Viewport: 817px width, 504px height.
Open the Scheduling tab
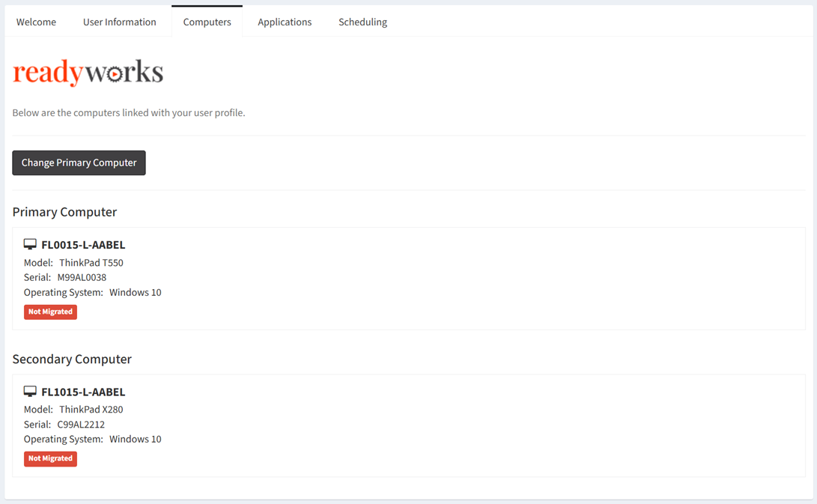(362, 22)
